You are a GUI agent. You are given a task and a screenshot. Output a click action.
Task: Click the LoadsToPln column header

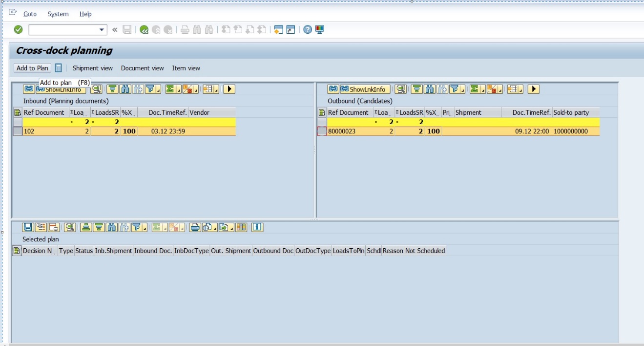coord(349,251)
